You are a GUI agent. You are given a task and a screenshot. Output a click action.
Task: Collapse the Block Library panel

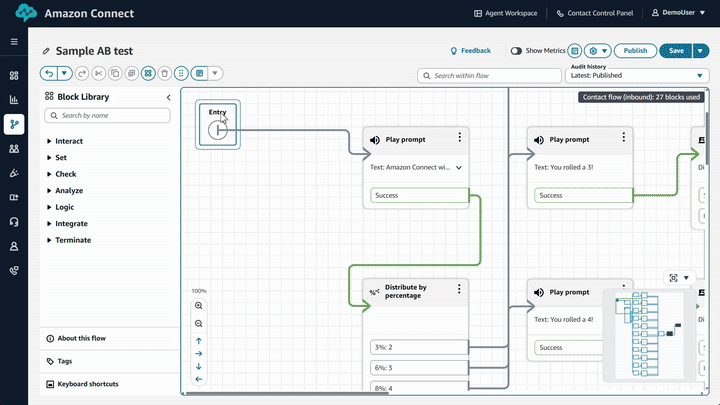168,97
